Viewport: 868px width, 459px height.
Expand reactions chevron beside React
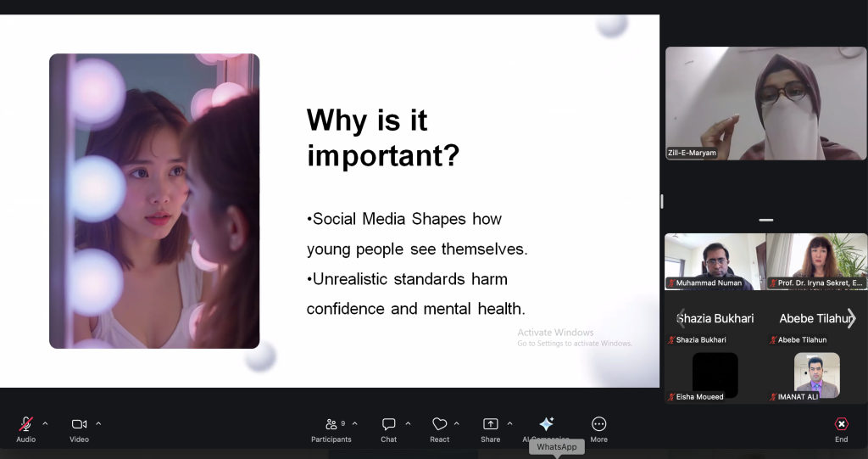457,423
